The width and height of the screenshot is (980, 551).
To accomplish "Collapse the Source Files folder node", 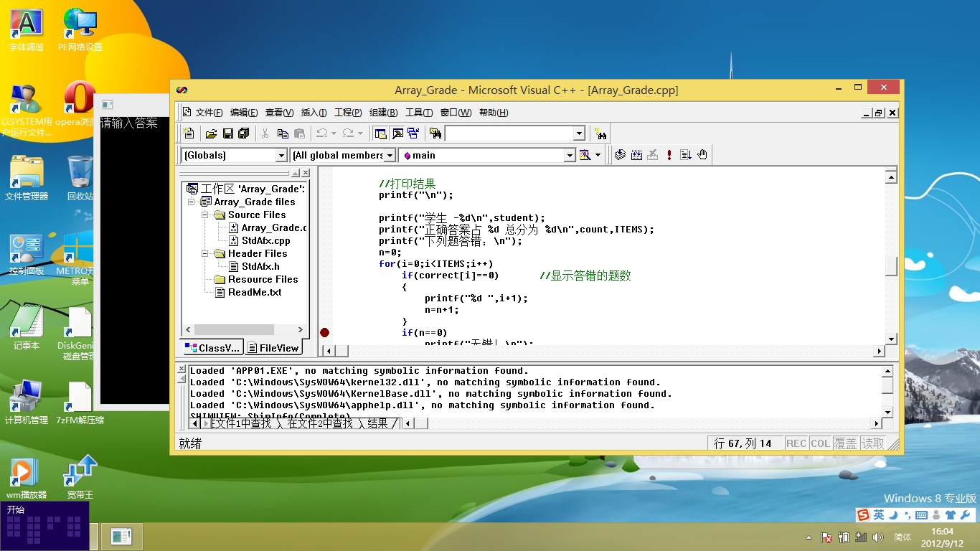I will pyautogui.click(x=204, y=215).
